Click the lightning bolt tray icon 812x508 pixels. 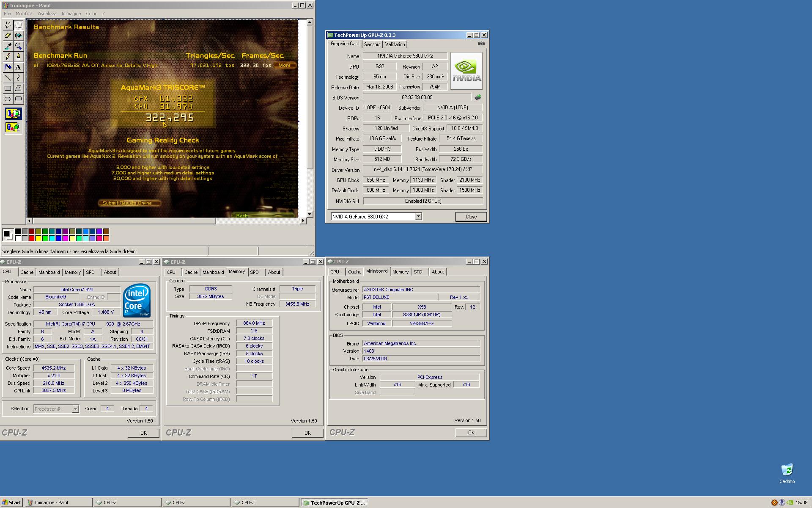tap(782, 503)
